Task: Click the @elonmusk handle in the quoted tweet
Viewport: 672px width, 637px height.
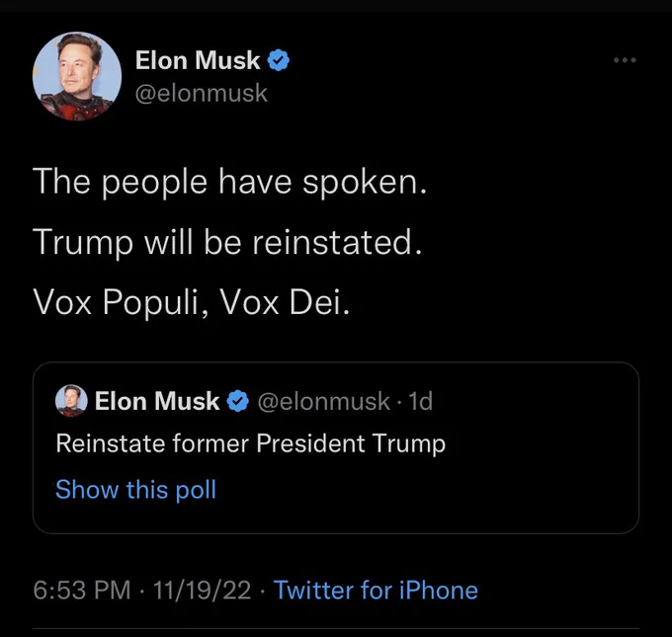Action: [x=323, y=401]
